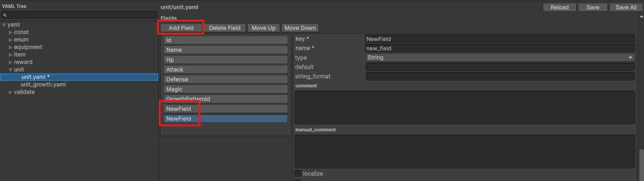
Task: Select the GrowthPatternId field entry
Action: pyautogui.click(x=225, y=99)
